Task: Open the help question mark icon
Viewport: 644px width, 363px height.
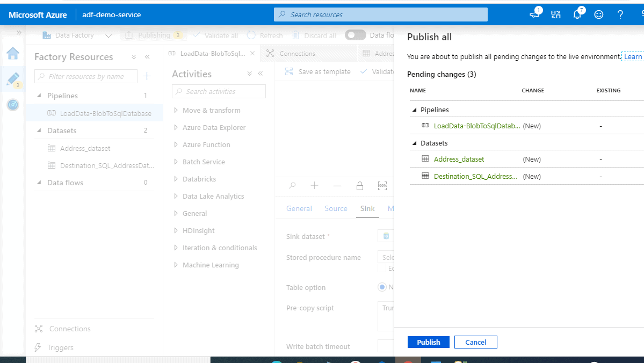Action: point(620,15)
